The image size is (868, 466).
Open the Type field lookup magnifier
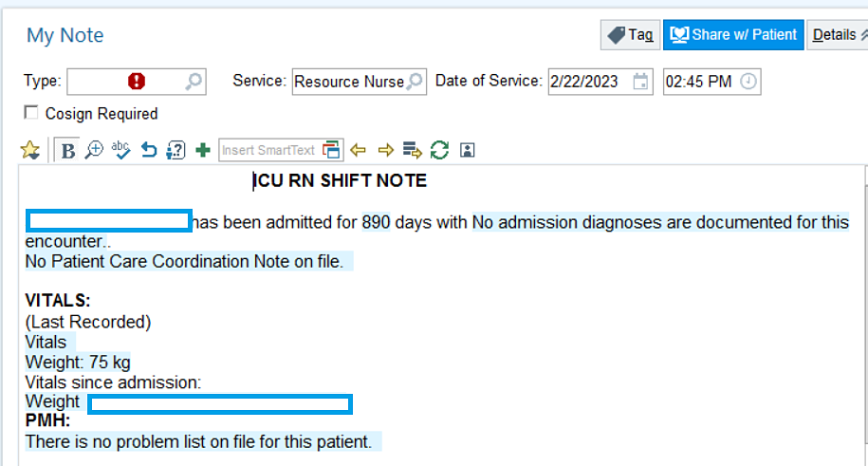coord(193,82)
